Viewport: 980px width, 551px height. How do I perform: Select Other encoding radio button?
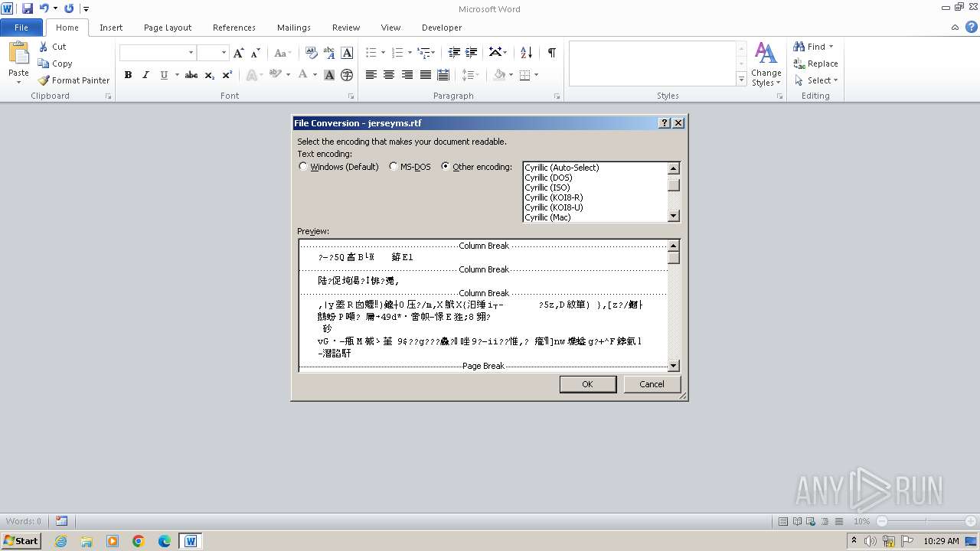[x=446, y=166]
